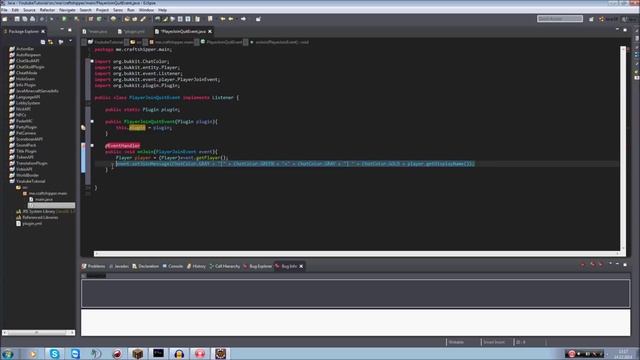The width and height of the screenshot is (640, 360).
Task: Switch to the Javadoc tab
Action: coord(119,266)
